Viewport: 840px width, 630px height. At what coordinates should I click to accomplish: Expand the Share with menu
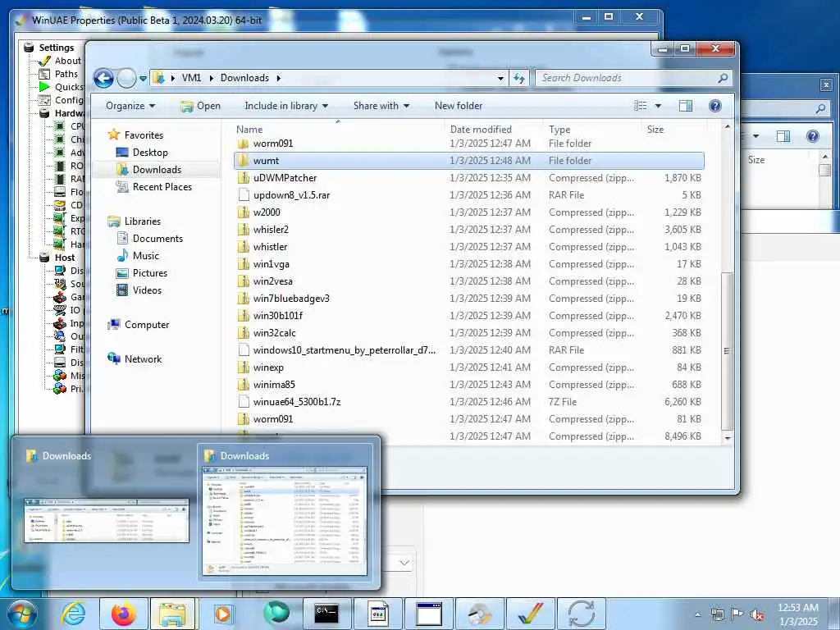pyautogui.click(x=381, y=106)
